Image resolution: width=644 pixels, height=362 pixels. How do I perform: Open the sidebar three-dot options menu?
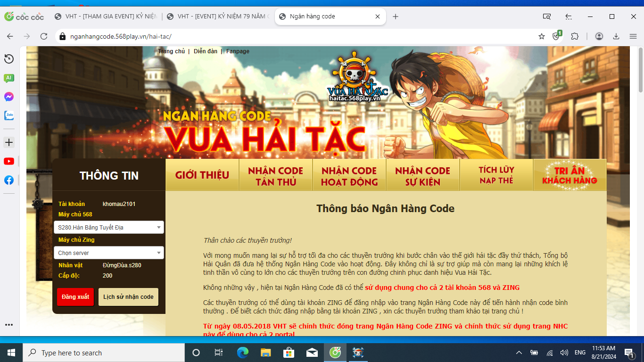coord(9,325)
